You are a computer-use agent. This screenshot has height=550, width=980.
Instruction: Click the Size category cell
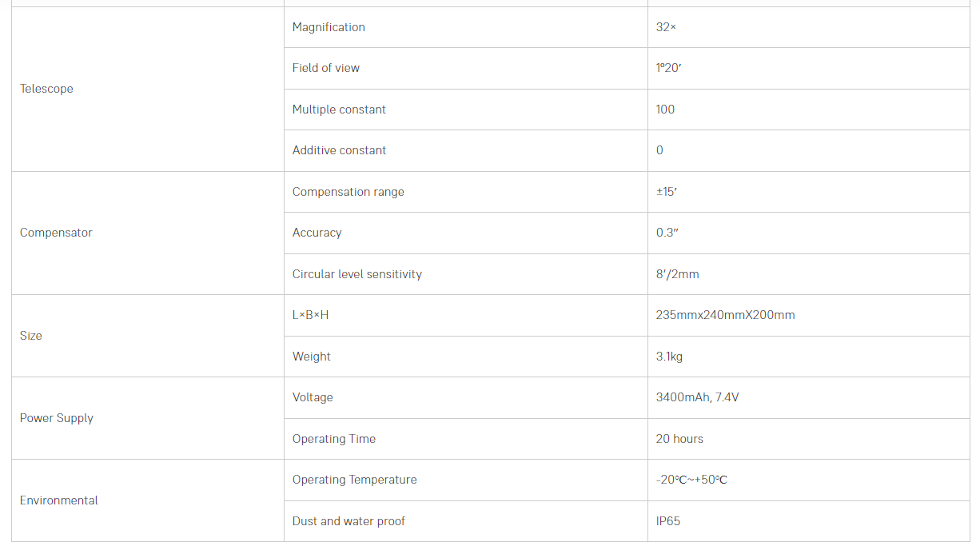(x=31, y=336)
